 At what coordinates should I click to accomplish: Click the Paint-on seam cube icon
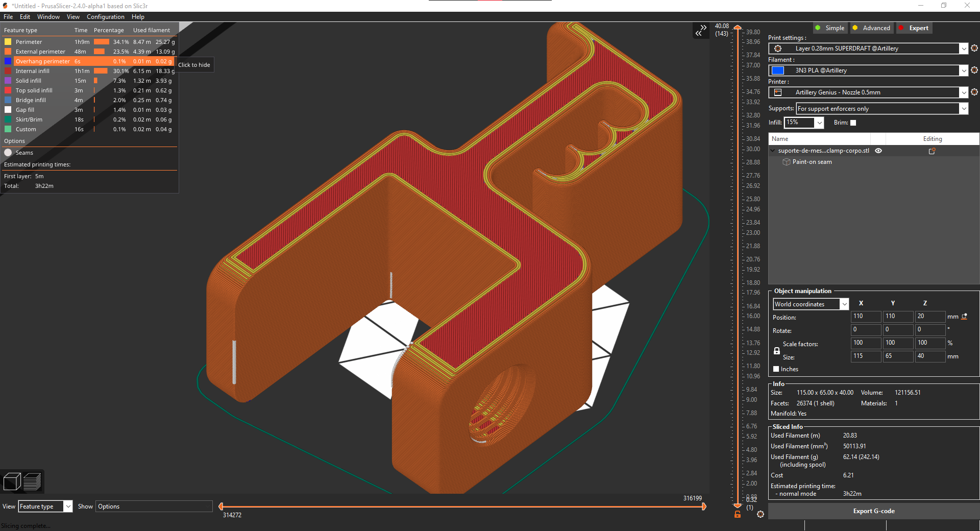pos(787,162)
